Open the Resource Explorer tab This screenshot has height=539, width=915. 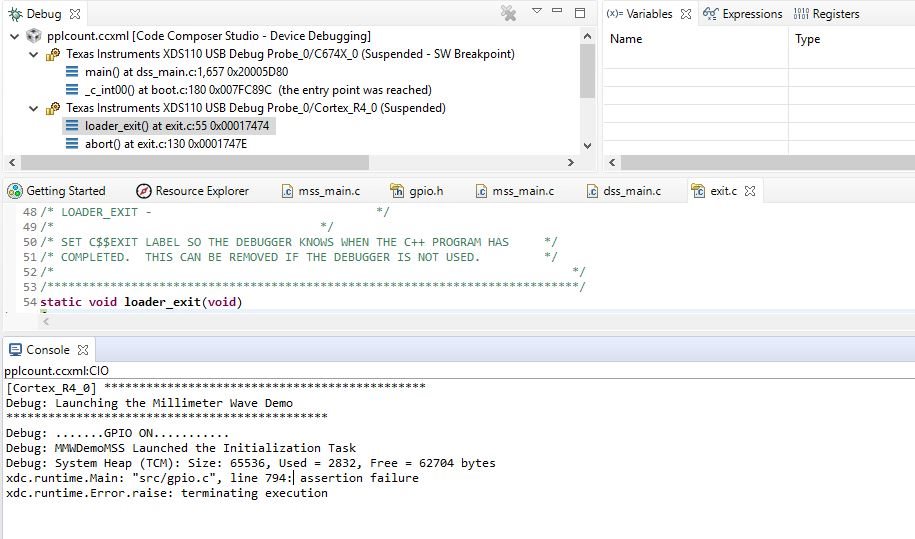click(202, 191)
